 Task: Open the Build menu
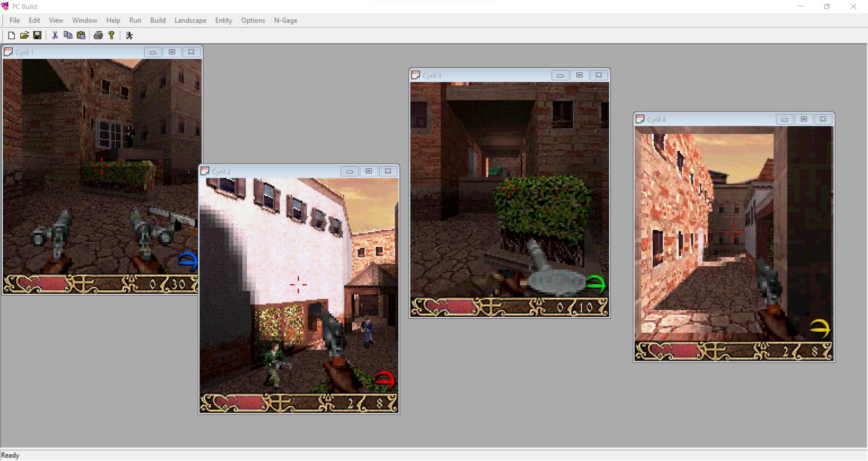(158, 20)
